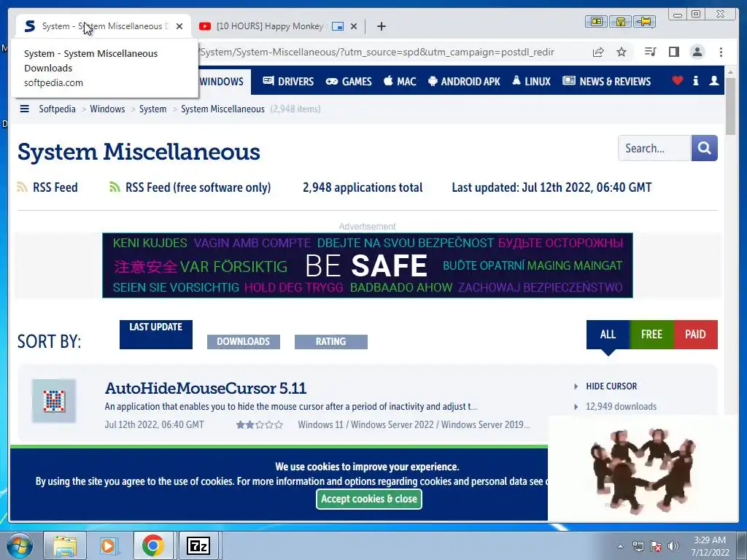Open NEWS & REVIEWS section
747x560 pixels.
point(606,82)
